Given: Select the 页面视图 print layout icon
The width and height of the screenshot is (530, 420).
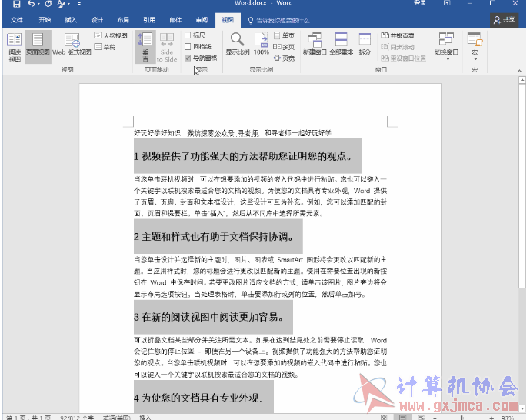Looking at the screenshot, I should click(x=38, y=46).
